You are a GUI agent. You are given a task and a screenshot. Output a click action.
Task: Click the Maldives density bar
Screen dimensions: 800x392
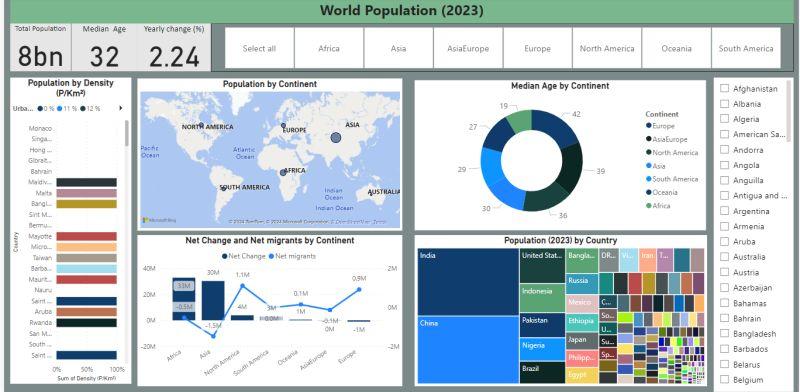point(86,182)
